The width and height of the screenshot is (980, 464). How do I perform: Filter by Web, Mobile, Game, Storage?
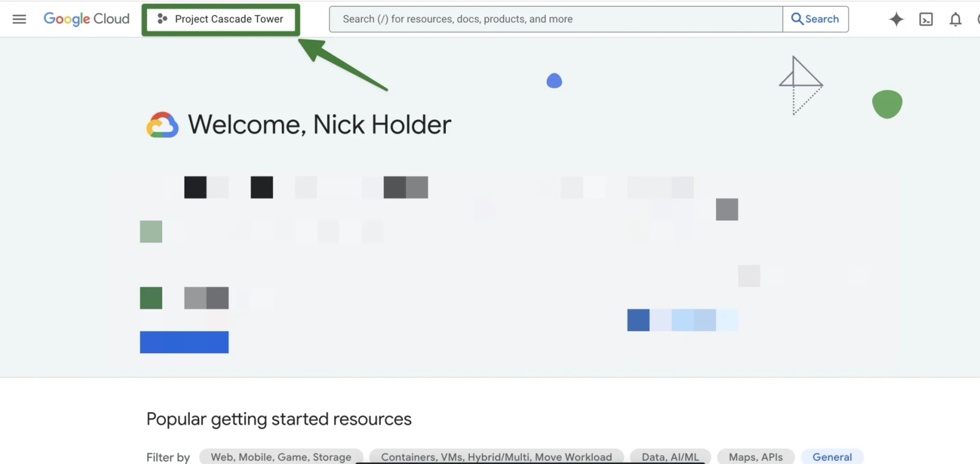281,457
